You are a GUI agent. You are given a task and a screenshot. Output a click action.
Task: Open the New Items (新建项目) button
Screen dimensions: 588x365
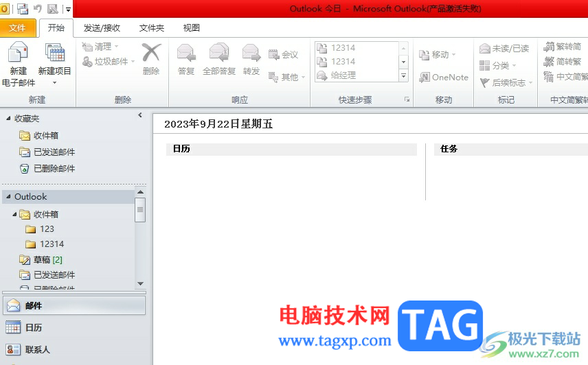click(x=55, y=64)
